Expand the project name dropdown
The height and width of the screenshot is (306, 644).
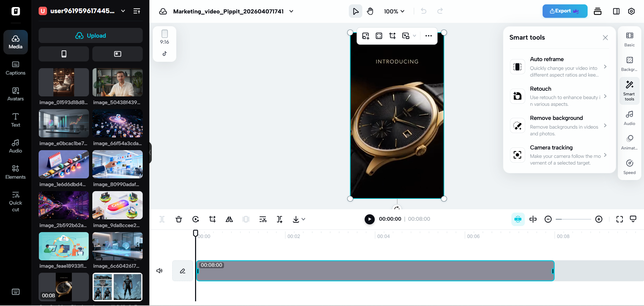pos(291,11)
